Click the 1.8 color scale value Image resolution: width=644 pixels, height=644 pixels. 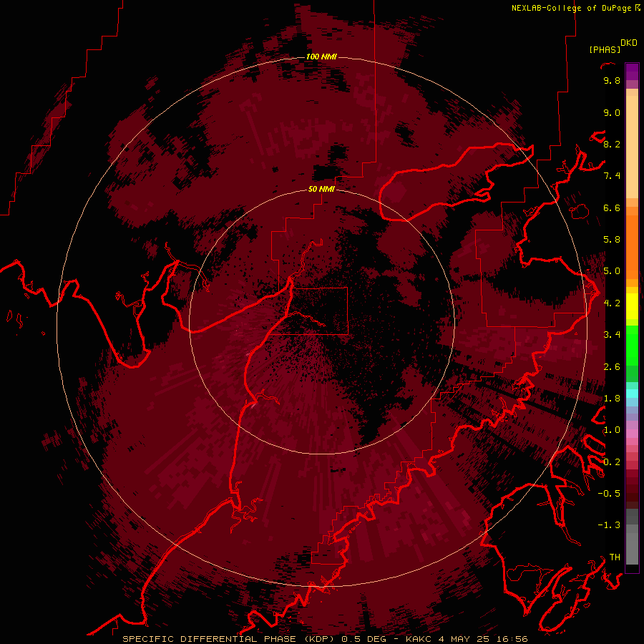click(612, 399)
